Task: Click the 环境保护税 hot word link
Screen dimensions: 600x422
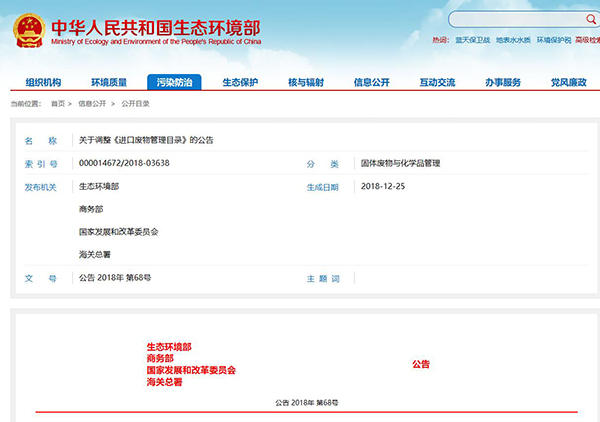Action: tap(554, 40)
